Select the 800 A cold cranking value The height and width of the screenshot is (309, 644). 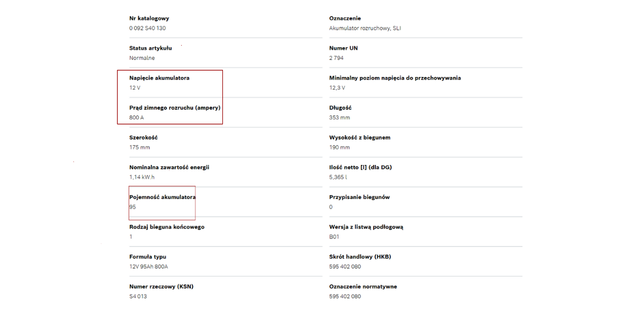[x=137, y=118]
